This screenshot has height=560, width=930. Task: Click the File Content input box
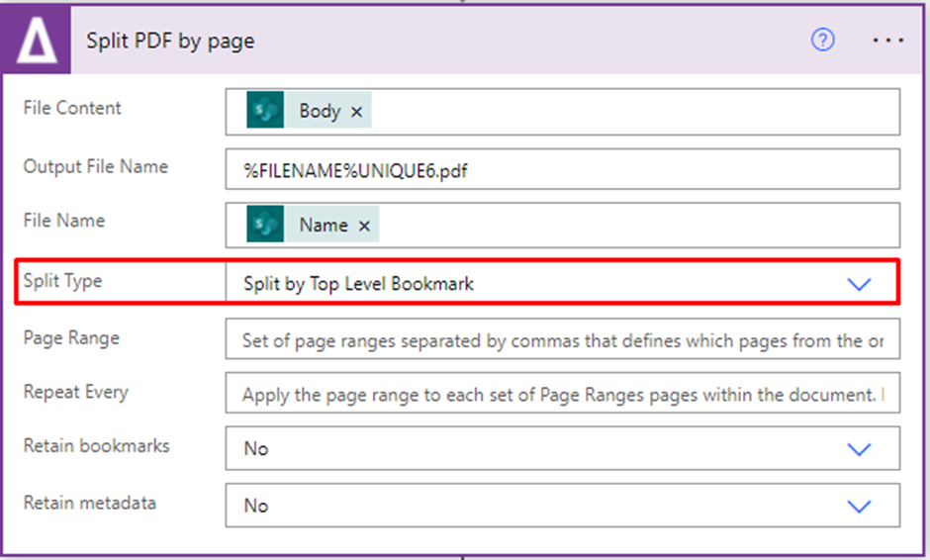coord(633,111)
